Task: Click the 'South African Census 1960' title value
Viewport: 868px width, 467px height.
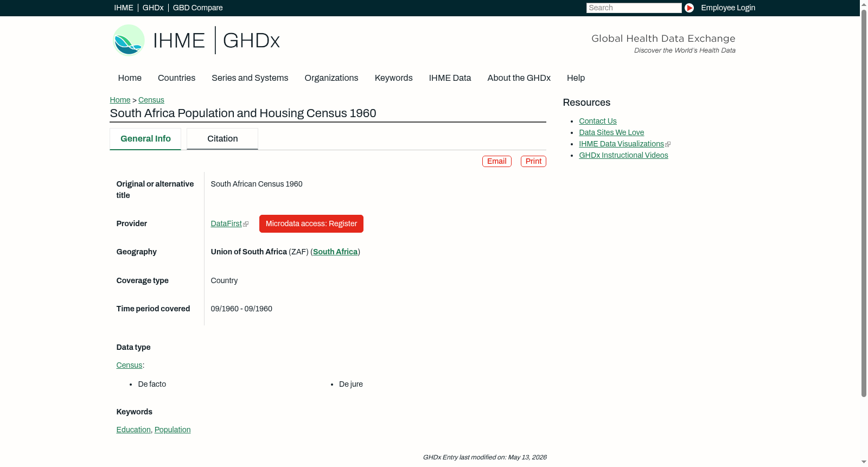Action: [257, 184]
